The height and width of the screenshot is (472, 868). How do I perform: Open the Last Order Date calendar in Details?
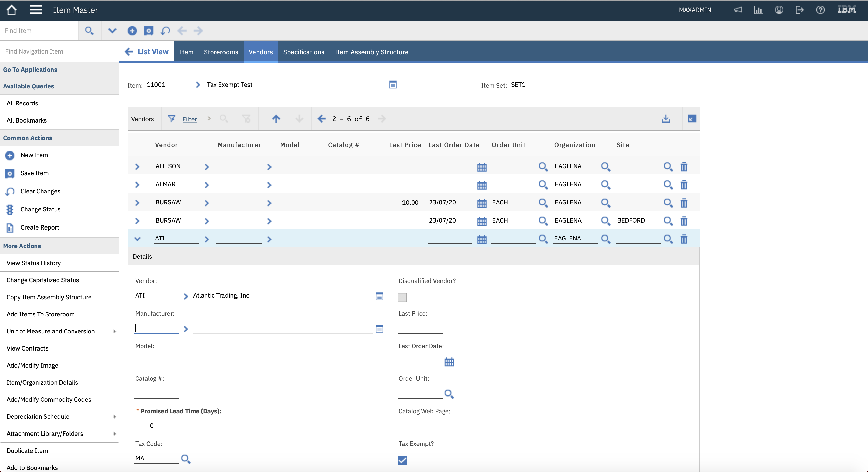point(449,362)
